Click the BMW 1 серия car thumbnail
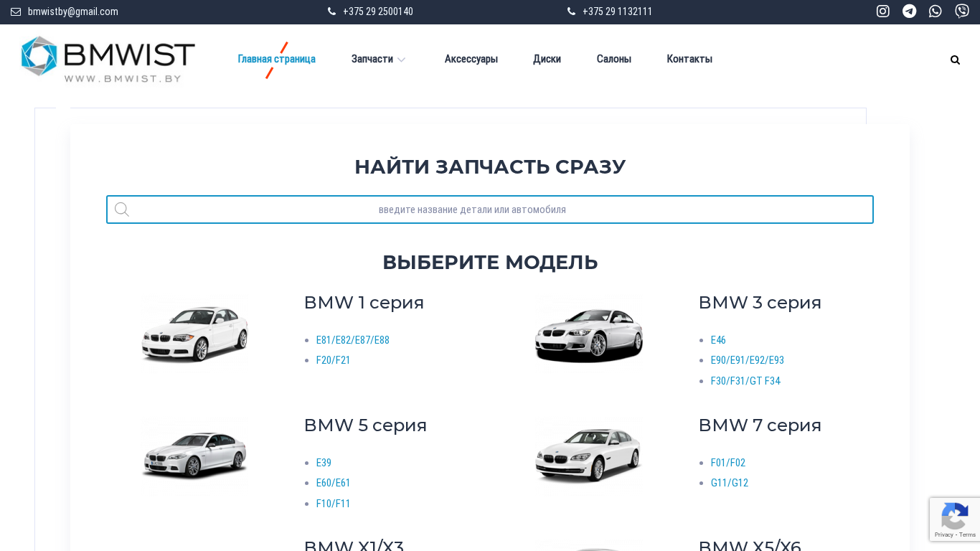Screen dimensions: 980x551 (x=195, y=333)
